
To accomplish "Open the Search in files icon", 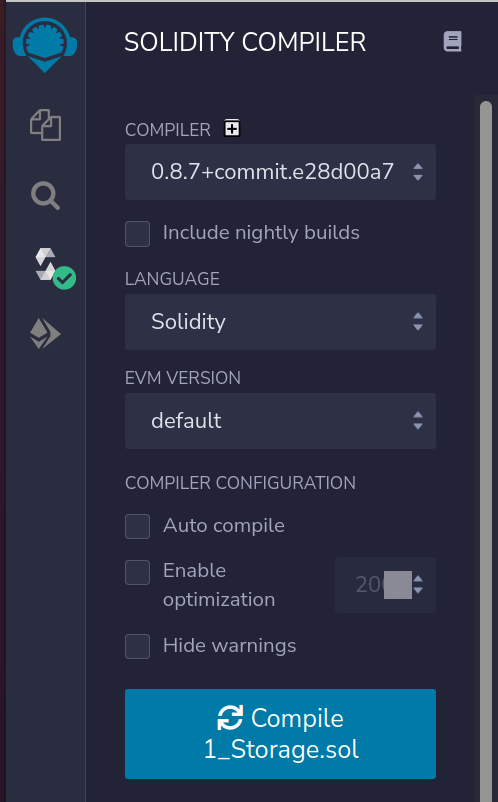I will coord(46,196).
